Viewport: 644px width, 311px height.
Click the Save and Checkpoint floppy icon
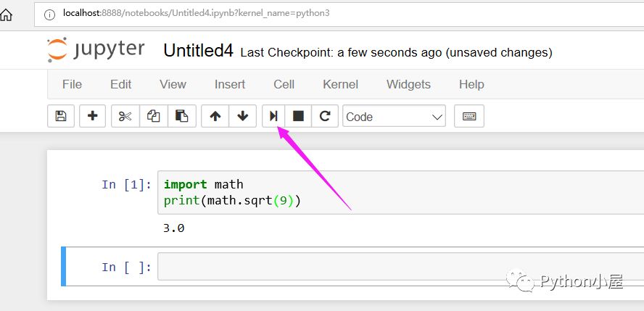[x=61, y=116]
